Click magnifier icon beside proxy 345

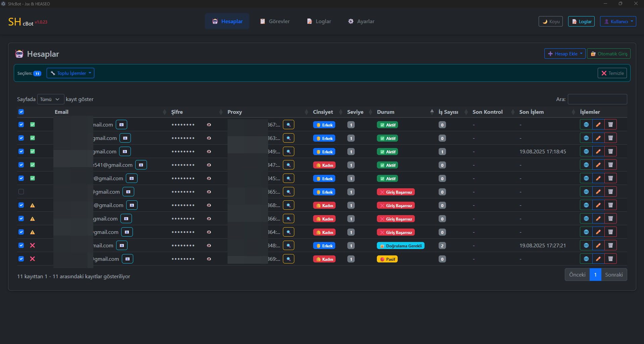(x=289, y=178)
